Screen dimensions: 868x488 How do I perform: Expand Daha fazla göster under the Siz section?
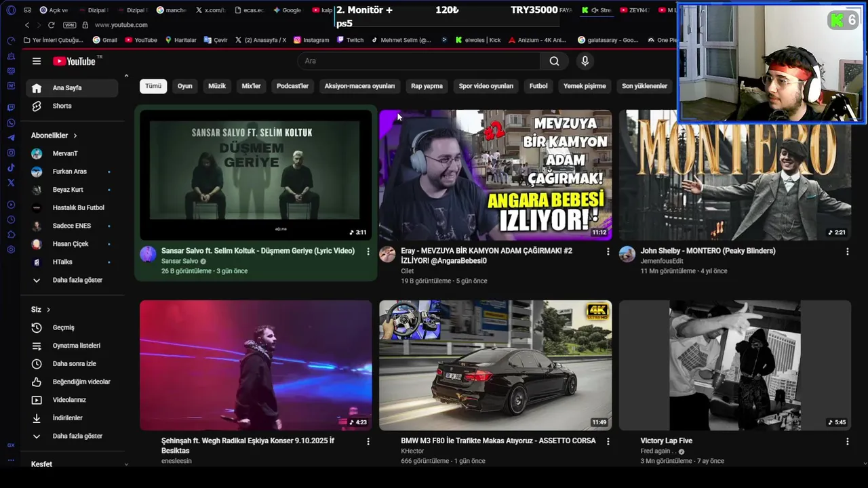coord(72,436)
